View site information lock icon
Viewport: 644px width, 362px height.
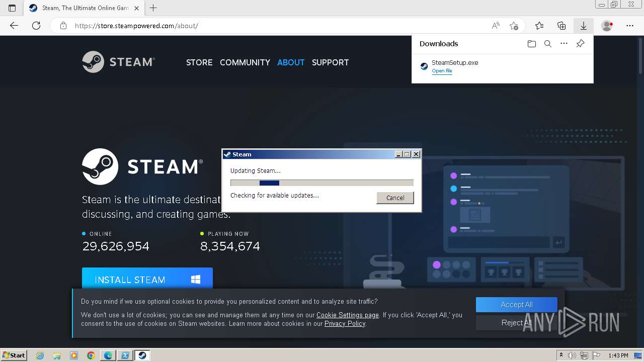(63, 26)
